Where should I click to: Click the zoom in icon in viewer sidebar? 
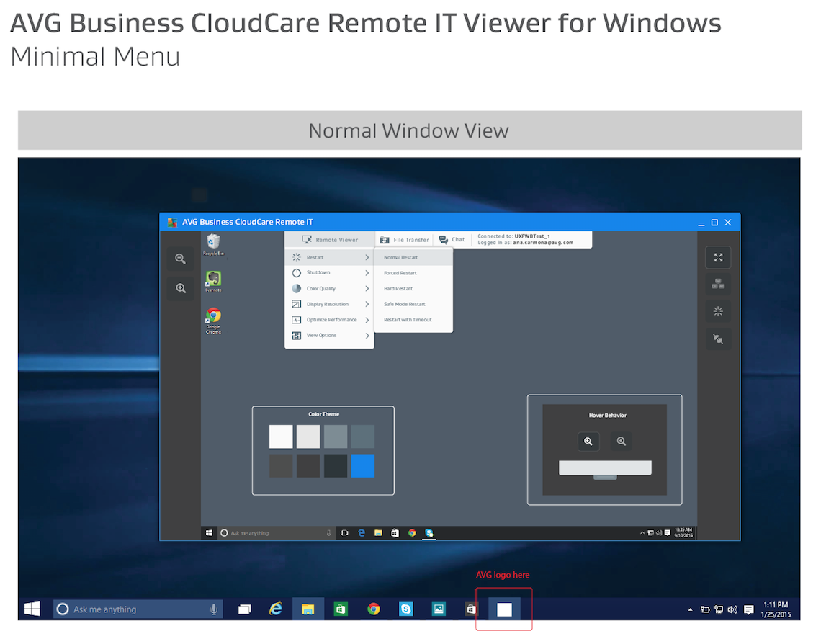pos(181,288)
